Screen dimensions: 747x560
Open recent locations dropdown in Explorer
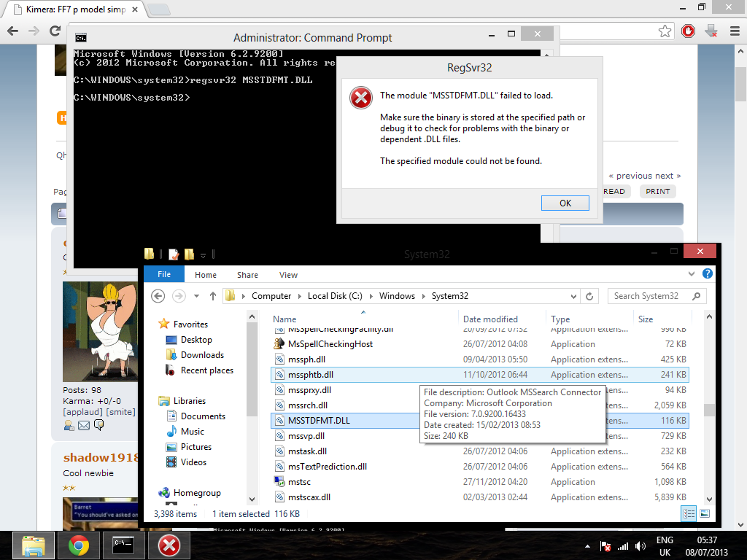(196, 296)
